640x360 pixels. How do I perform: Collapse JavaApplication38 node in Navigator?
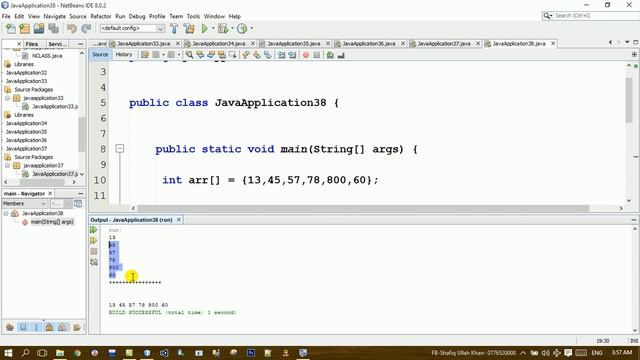click(6, 213)
